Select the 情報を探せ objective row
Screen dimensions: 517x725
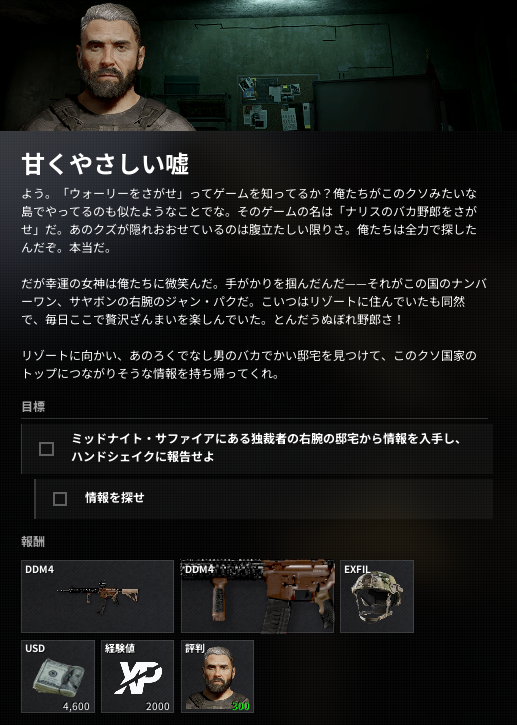click(264, 499)
